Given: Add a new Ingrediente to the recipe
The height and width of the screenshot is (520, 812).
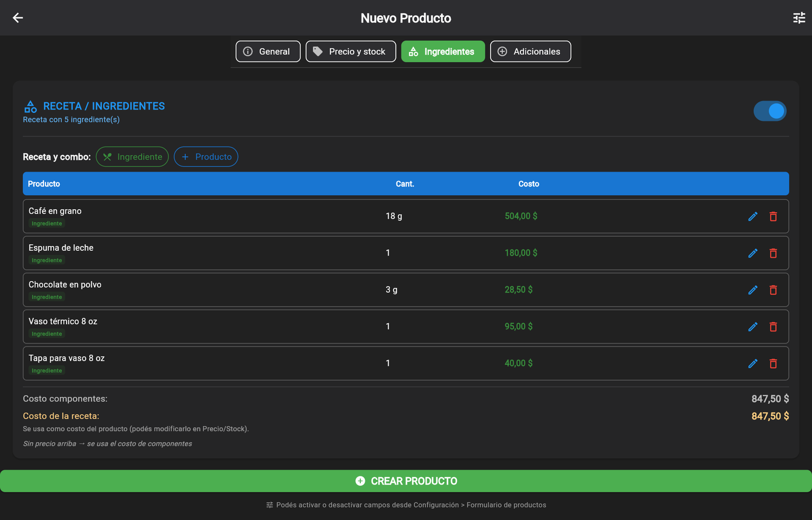Looking at the screenshot, I should pos(132,157).
